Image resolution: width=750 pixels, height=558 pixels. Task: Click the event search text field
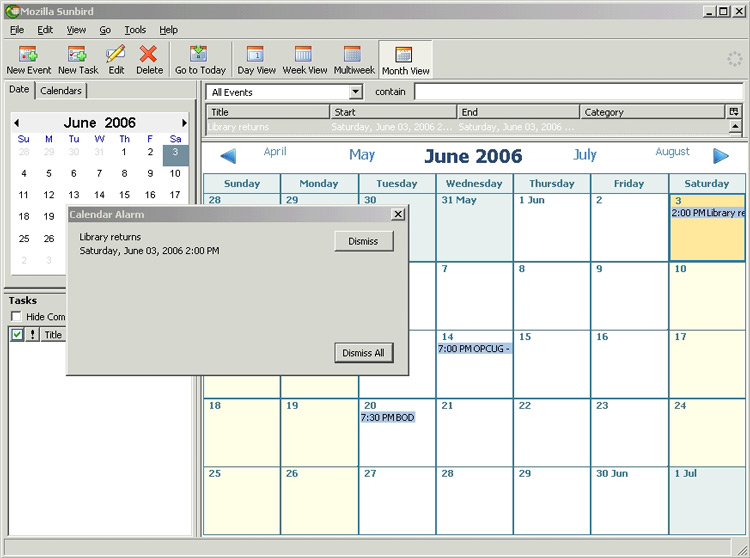(578, 92)
